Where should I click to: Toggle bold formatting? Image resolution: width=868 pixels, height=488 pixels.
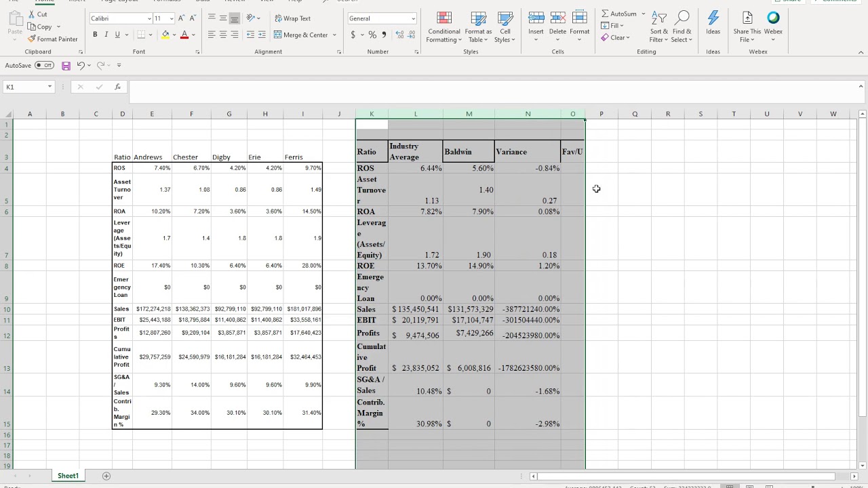pos(95,35)
